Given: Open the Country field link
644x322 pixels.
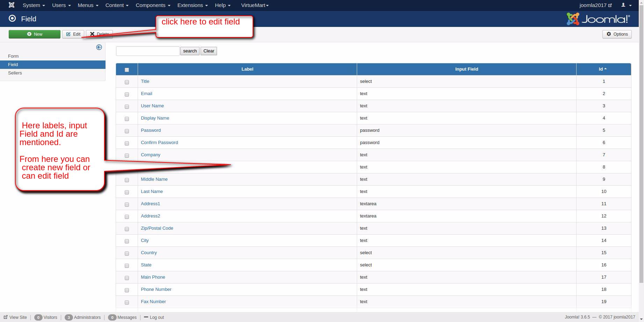Looking at the screenshot, I should 149,253.
